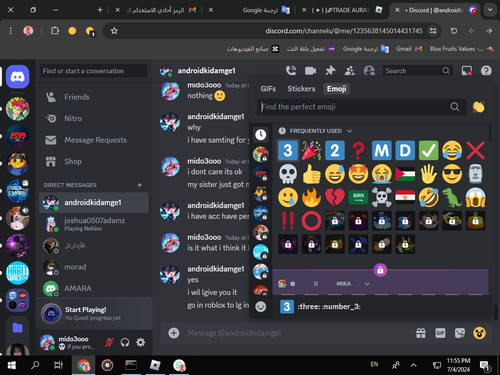Click the emoji picker scrollbar
Image resolution: width=500 pixels, height=375 pixels.
click(x=490, y=133)
